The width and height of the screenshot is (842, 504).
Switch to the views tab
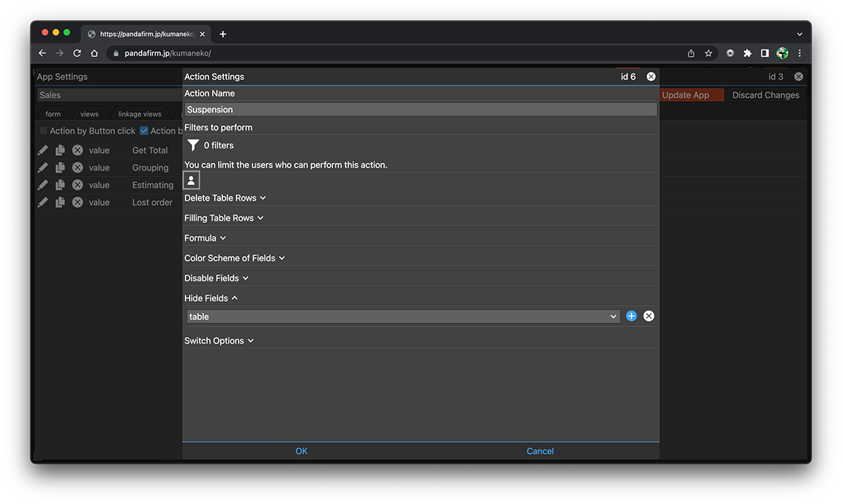coord(89,114)
